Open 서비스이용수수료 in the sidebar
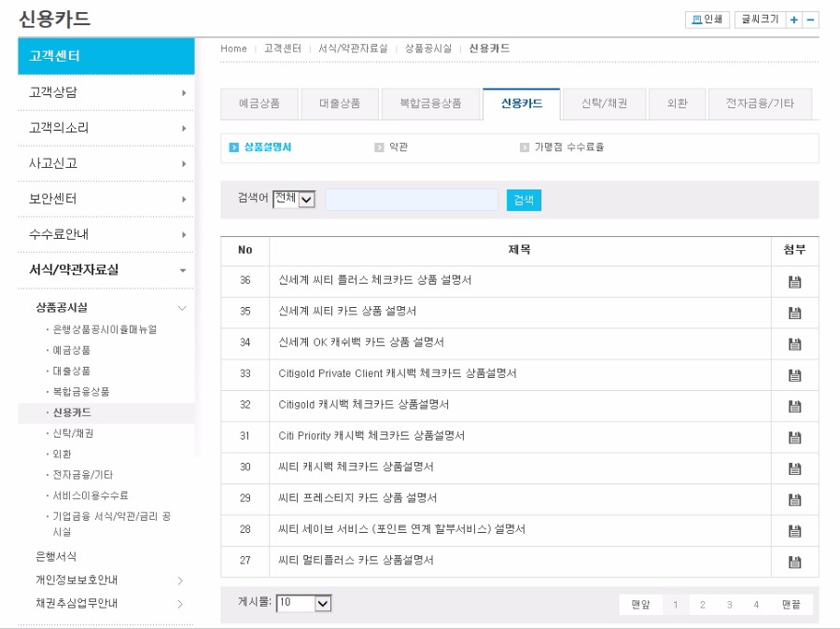 [x=91, y=496]
